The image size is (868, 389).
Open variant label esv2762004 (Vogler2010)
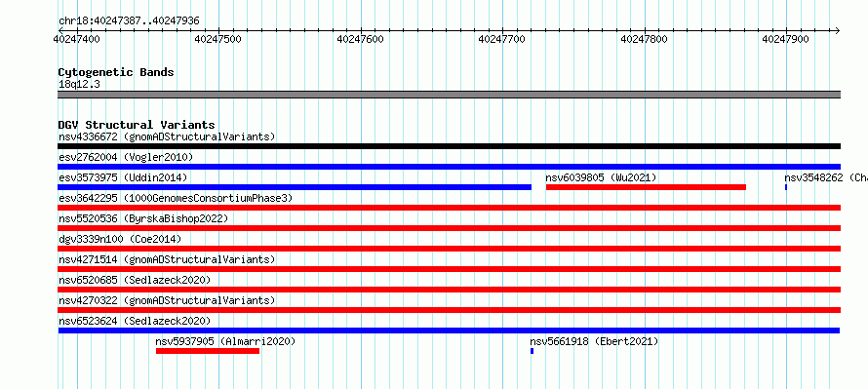[x=126, y=157]
